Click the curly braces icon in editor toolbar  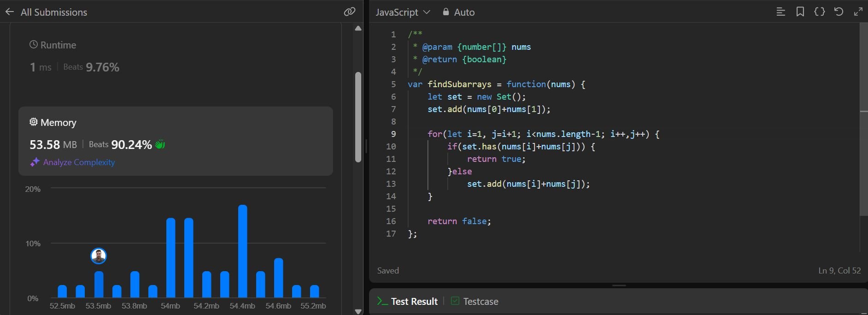[820, 12]
